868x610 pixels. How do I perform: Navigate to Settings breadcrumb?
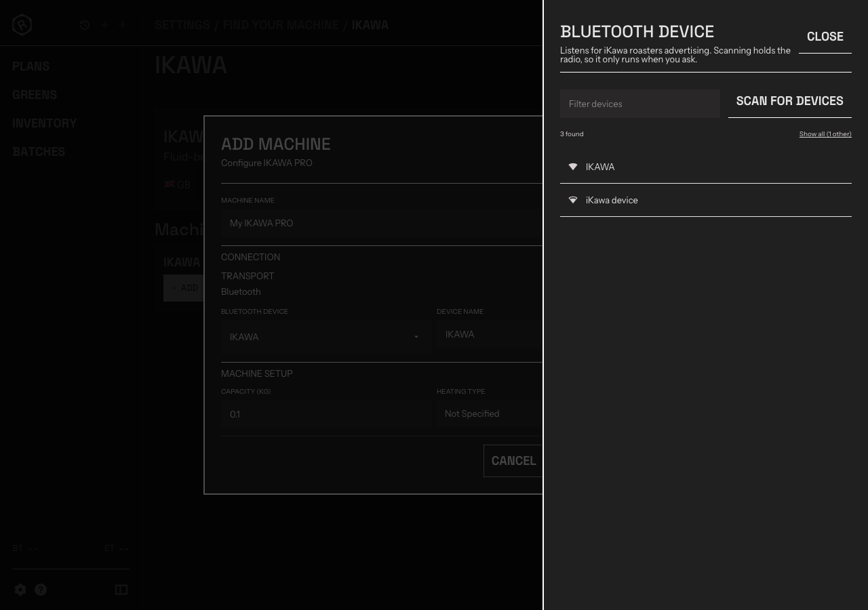tap(182, 25)
